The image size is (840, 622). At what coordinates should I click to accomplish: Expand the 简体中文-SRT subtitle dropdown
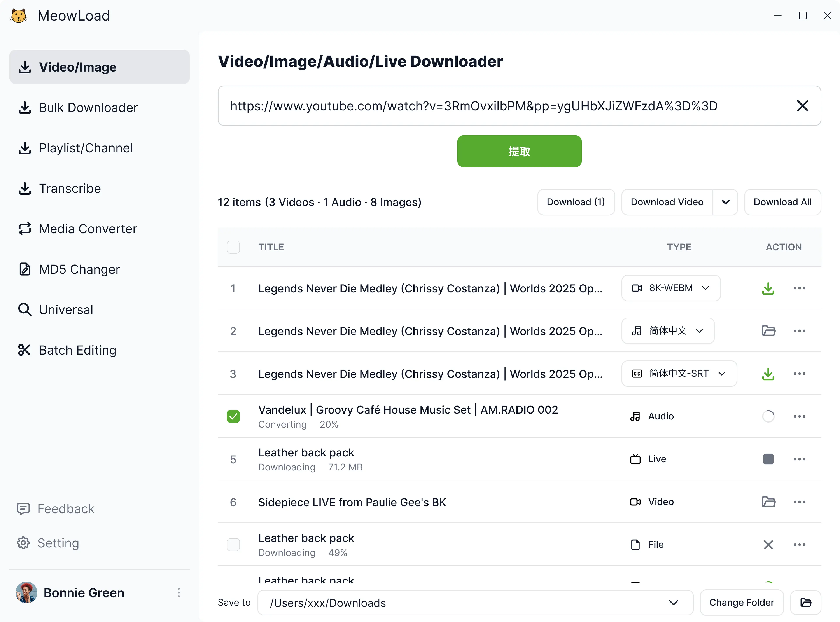click(x=679, y=374)
